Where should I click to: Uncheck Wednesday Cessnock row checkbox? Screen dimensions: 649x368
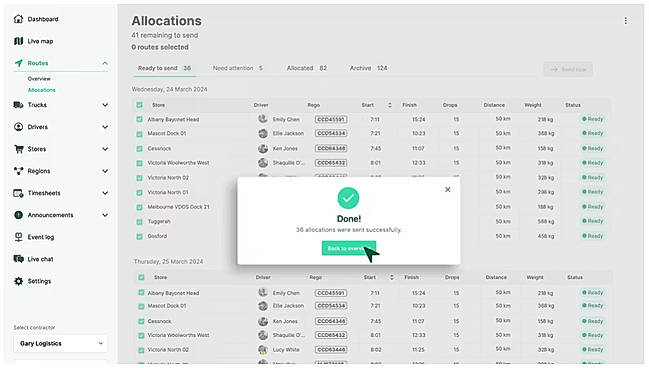[139, 148]
